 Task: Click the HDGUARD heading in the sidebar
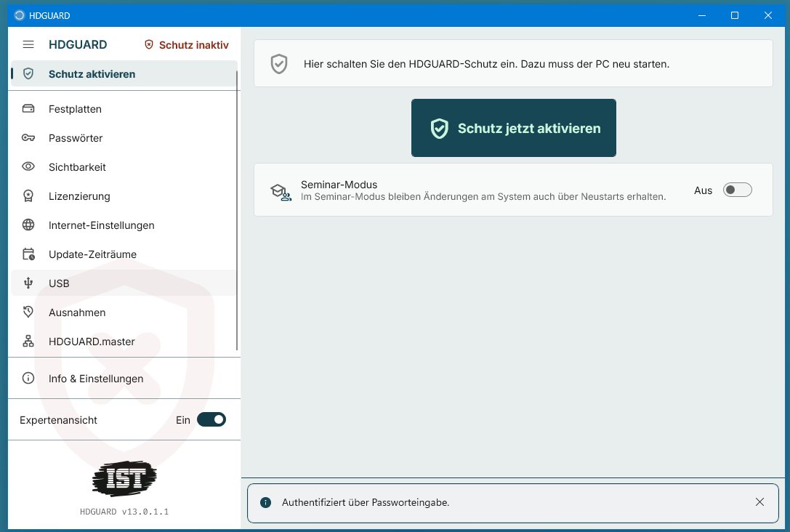tap(78, 44)
